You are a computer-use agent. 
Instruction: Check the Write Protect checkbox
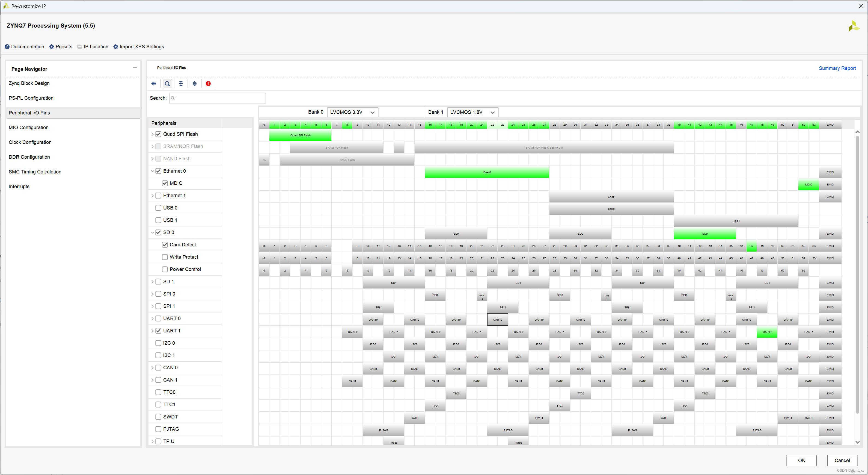165,257
